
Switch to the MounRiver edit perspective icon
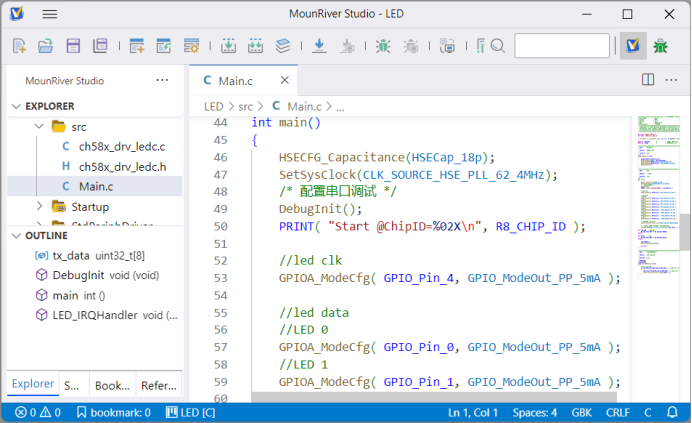pyautogui.click(x=633, y=45)
